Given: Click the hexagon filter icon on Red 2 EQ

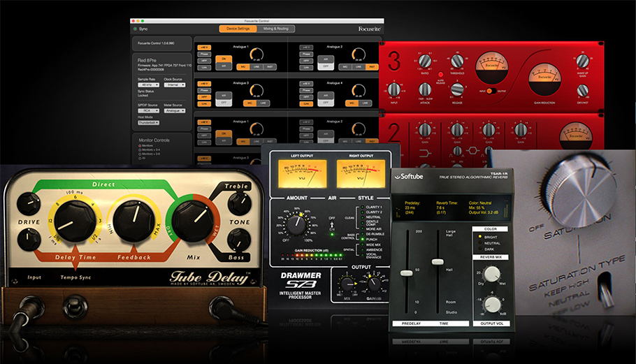Looking at the screenshot, I should pos(472,151).
